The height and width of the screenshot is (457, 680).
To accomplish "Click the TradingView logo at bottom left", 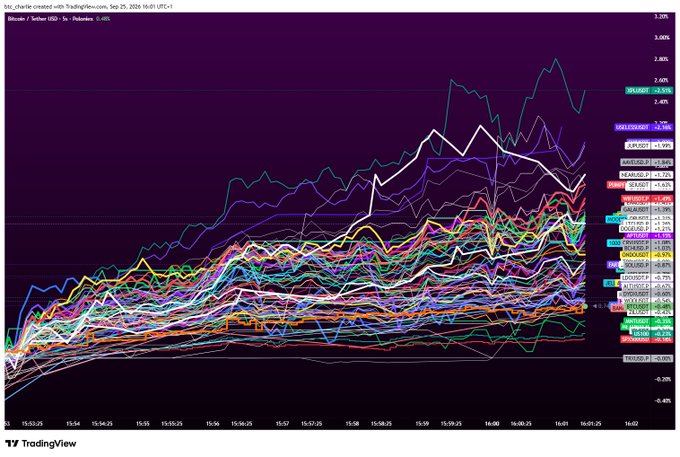I will tap(40, 444).
